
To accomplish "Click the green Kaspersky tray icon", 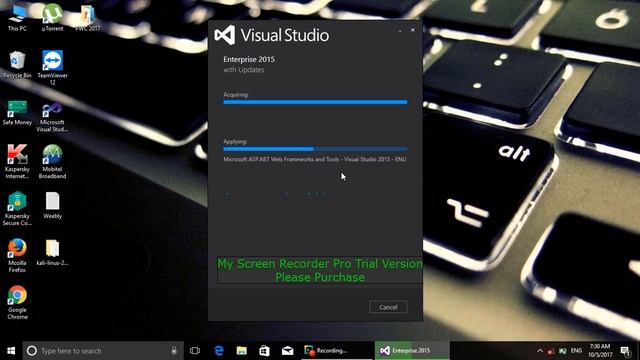I will point(563,351).
